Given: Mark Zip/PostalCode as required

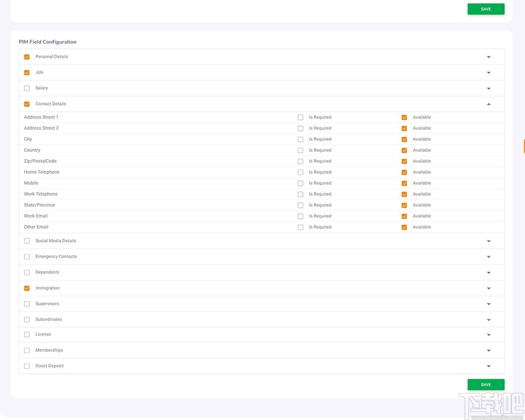Looking at the screenshot, I should [301, 161].
